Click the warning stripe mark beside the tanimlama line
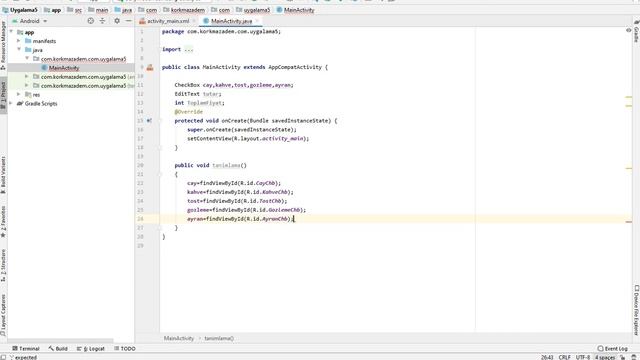 (629, 168)
